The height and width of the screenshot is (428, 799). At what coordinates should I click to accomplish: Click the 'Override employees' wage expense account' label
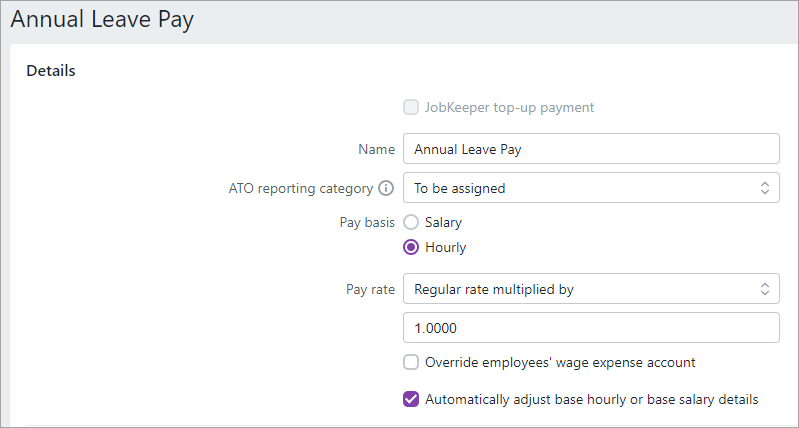(x=560, y=362)
